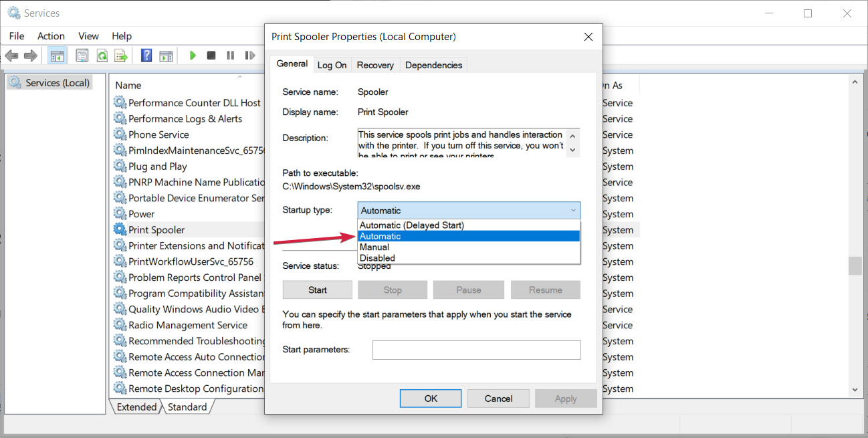868x438 pixels.
Task: Open the Action menu
Action: 51,36
